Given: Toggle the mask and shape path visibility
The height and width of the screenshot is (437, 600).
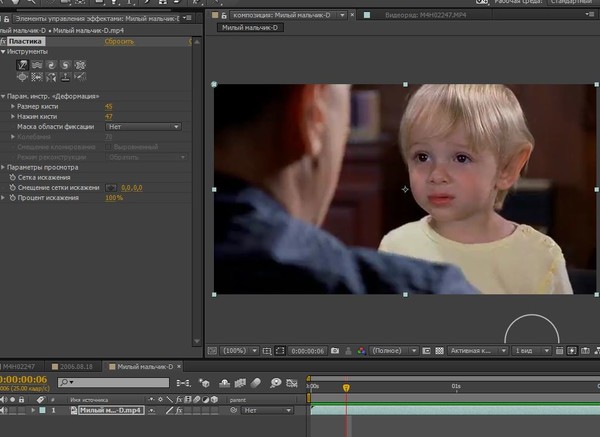Looking at the screenshot, I should pos(280,351).
